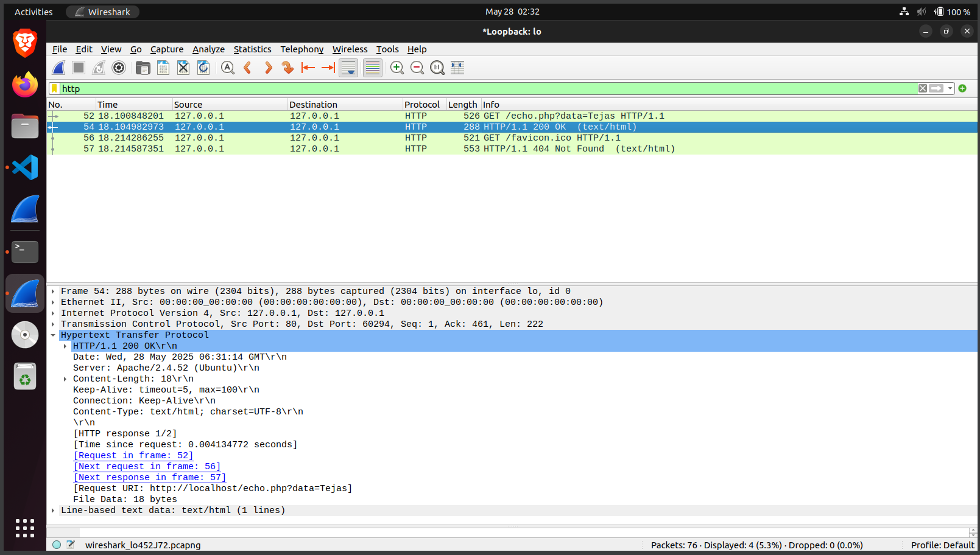Select the Server: Apache/2.4.52 header line
Viewport: 980px width, 555px height.
point(166,368)
